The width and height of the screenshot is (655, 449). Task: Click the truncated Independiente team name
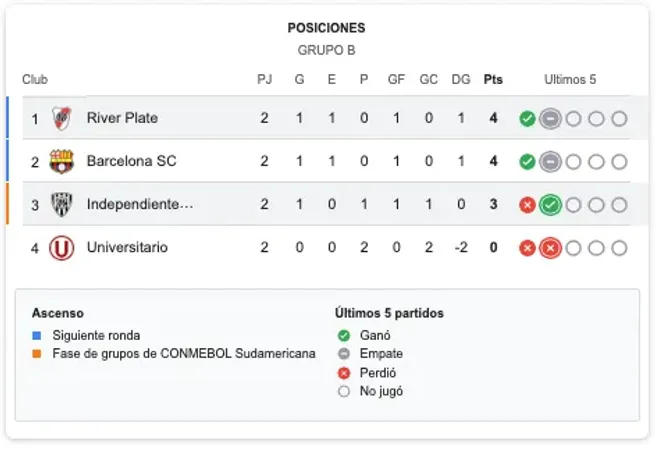pyautogui.click(x=140, y=205)
